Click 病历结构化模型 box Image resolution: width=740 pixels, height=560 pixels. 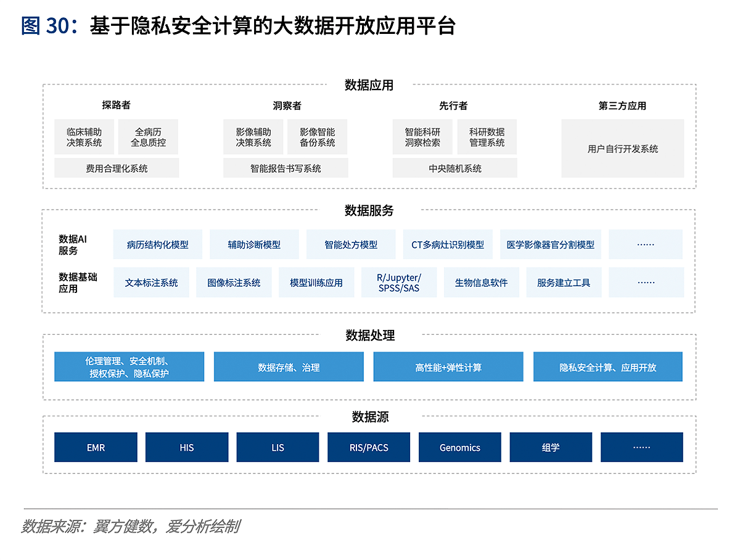pos(158,244)
